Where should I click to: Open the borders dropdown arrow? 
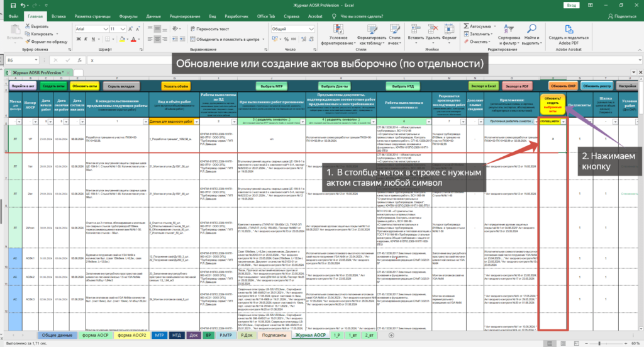pyautogui.click(x=113, y=39)
